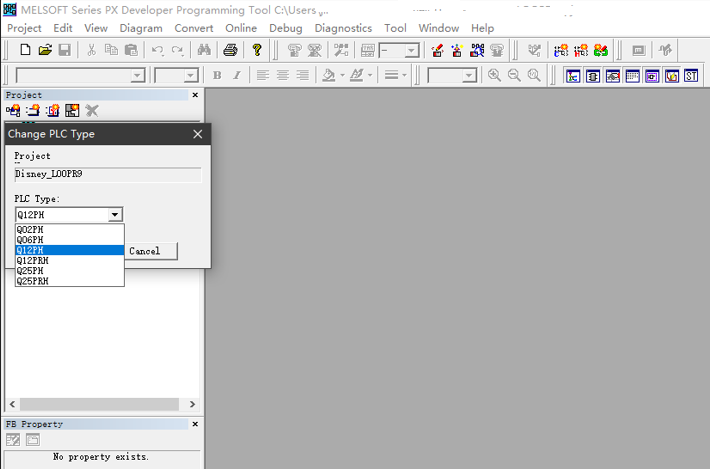Open the Diagnostics menu
710x469 pixels.
[343, 28]
